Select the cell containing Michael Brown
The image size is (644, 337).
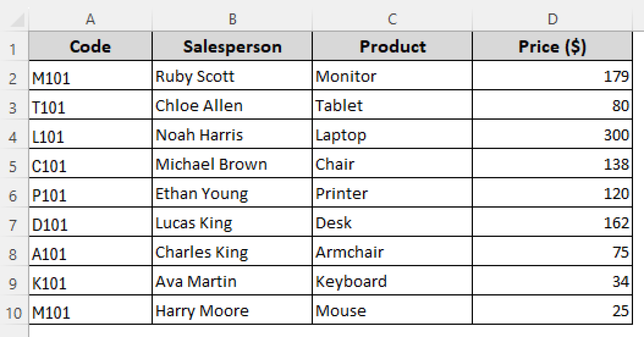pyautogui.click(x=232, y=164)
